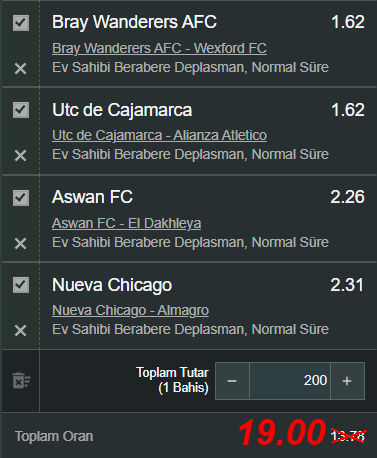Click the Bray Wanderers AFC selection title
This screenshot has width=377, height=458.
[134, 22]
